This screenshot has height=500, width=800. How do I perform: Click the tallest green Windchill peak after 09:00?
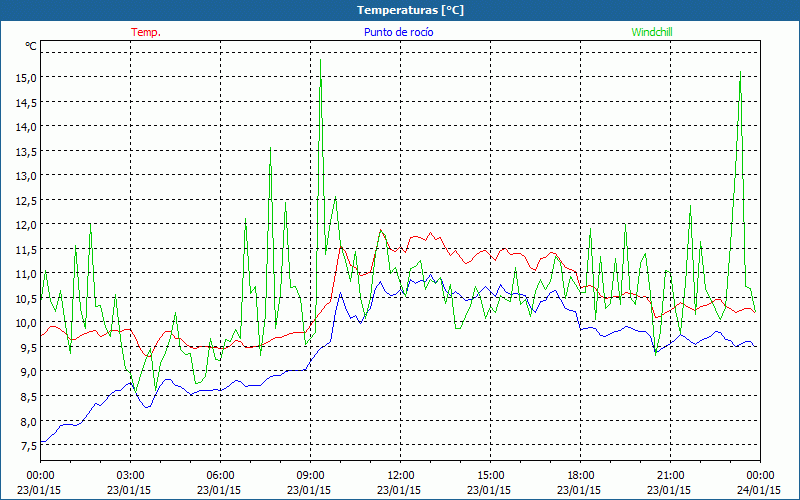click(x=320, y=60)
